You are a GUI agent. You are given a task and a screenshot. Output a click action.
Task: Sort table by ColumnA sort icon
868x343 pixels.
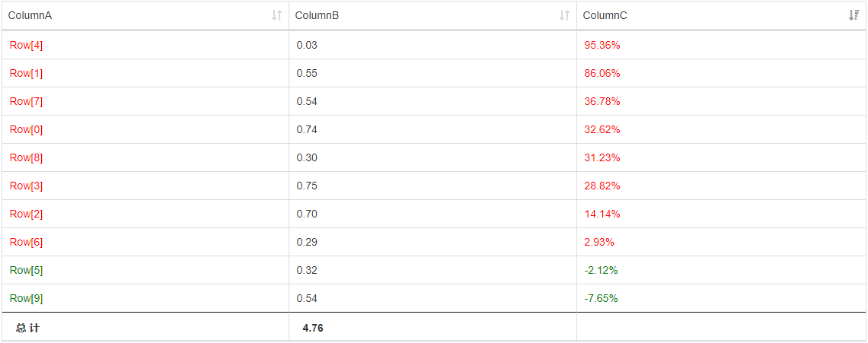point(277,15)
